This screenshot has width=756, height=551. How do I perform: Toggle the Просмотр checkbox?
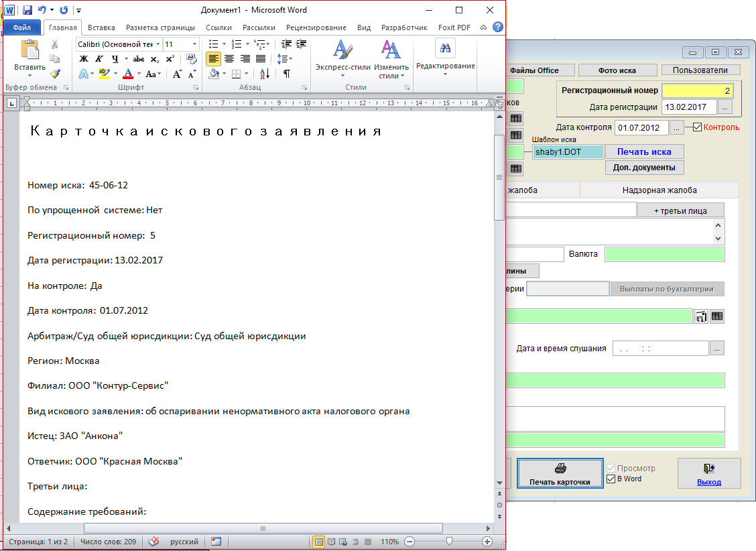pyautogui.click(x=611, y=468)
